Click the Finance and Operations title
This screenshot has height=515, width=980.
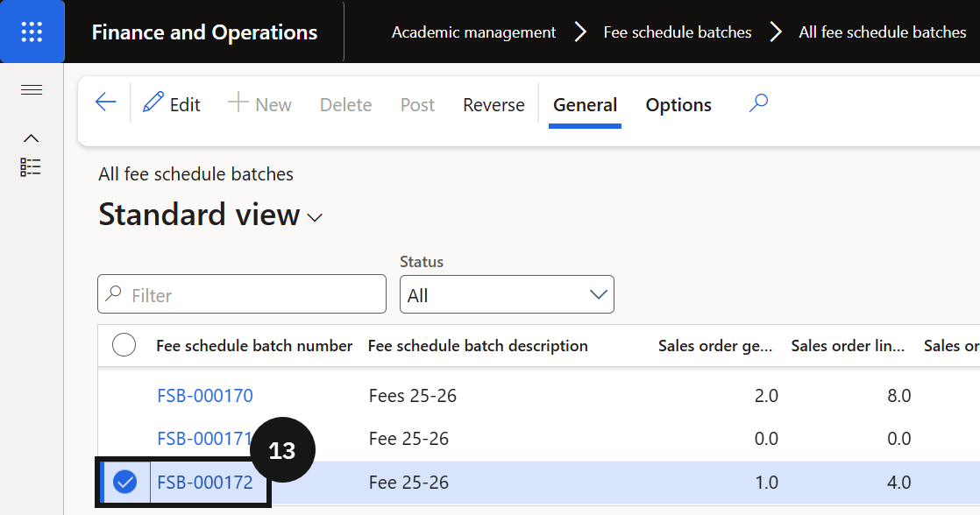click(204, 32)
